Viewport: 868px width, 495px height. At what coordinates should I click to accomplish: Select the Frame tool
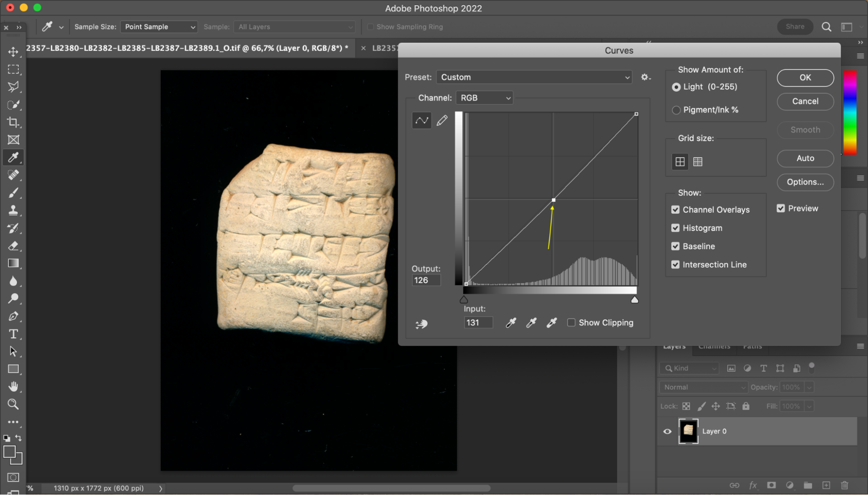click(13, 140)
